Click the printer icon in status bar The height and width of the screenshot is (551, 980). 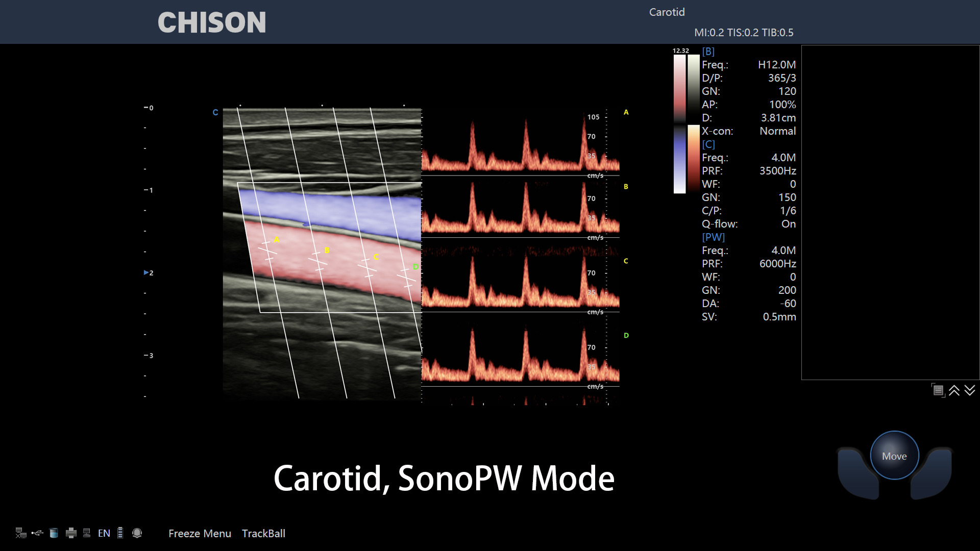pos(71,533)
